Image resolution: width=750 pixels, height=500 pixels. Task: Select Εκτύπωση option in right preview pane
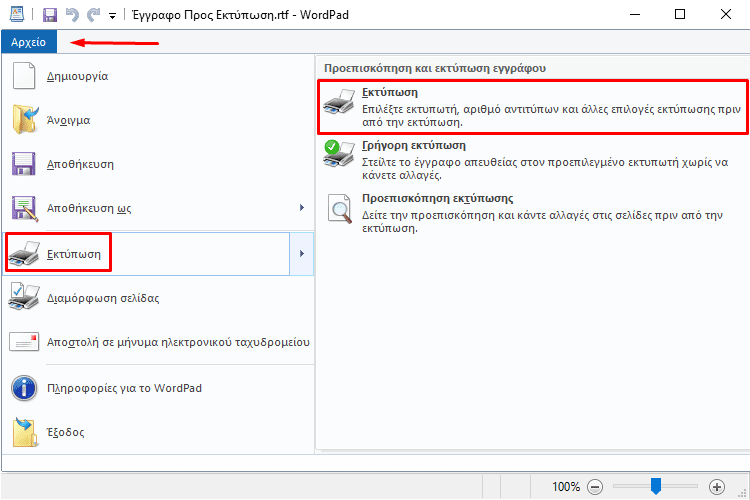pyautogui.click(x=532, y=107)
